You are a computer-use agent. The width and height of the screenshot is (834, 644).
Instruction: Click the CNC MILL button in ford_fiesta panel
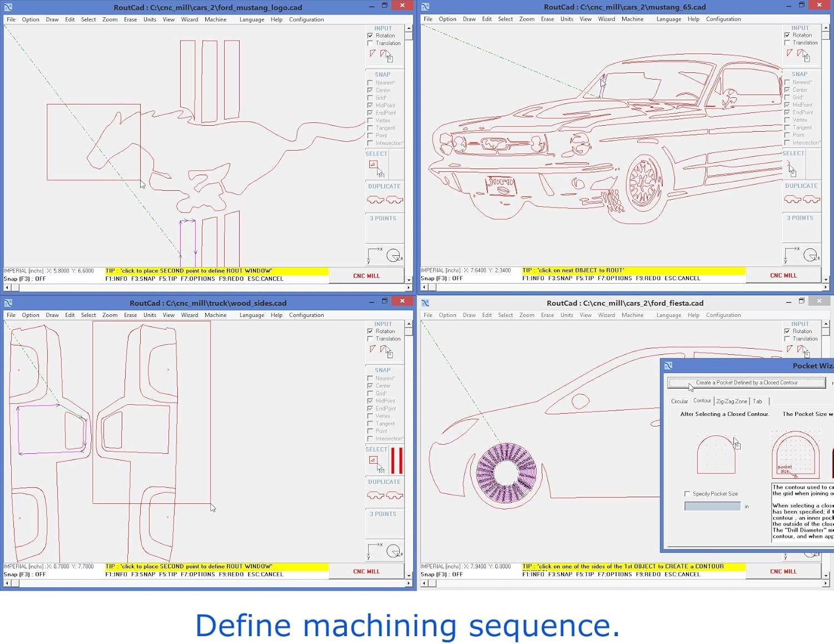[783, 571]
